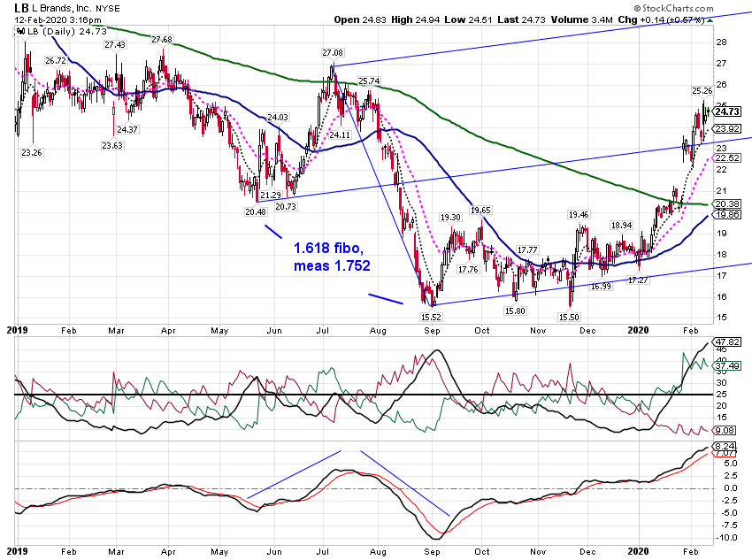Image resolution: width=752 pixels, height=560 pixels.
Task: Click the 26.72 price label
Action: [56, 60]
